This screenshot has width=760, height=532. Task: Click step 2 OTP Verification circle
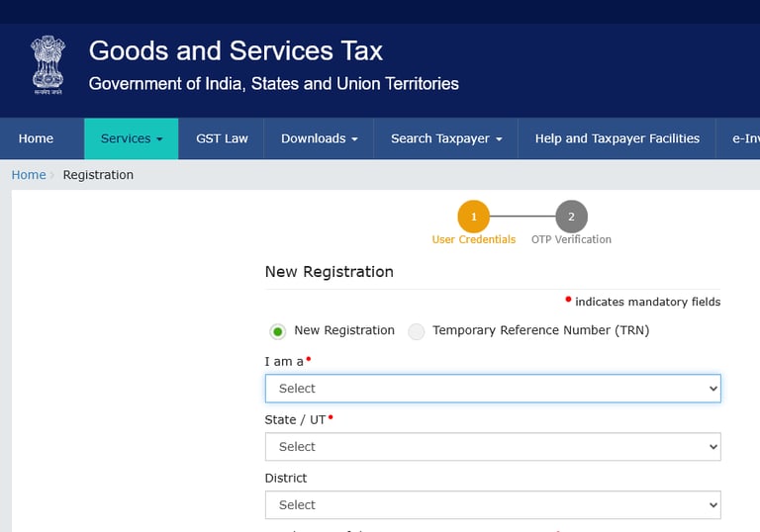571,217
